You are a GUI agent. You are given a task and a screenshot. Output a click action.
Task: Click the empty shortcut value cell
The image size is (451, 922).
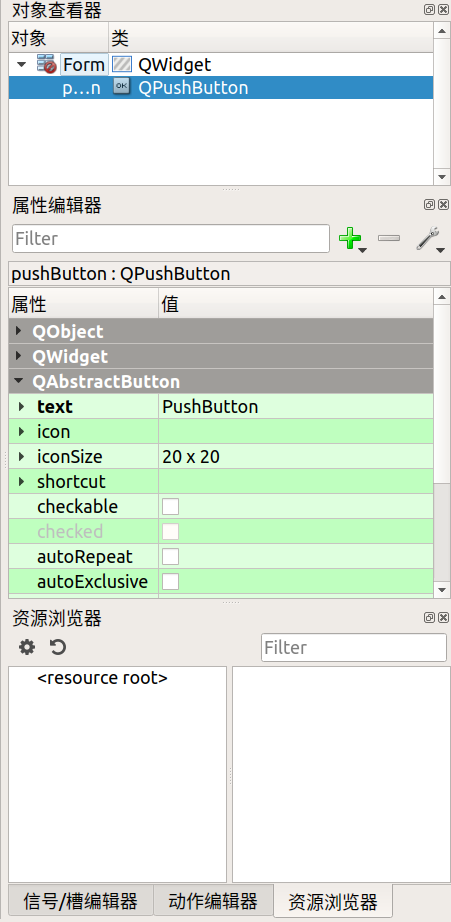pos(296,481)
